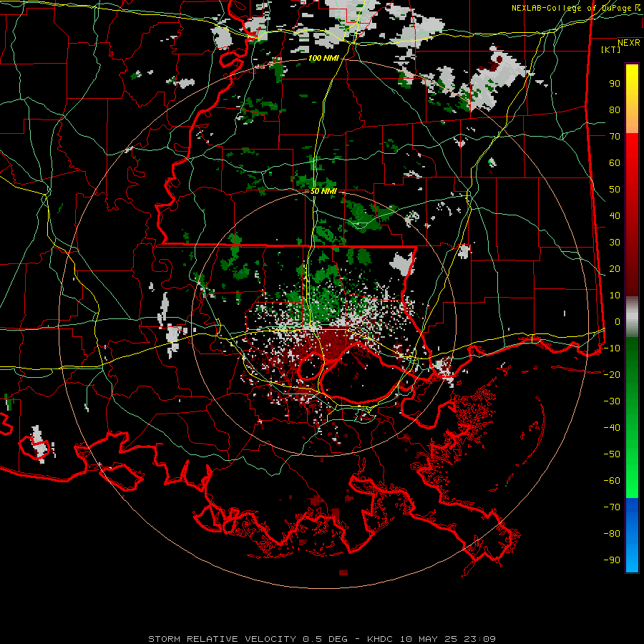Select the -90 value on velocity scale

point(612,560)
